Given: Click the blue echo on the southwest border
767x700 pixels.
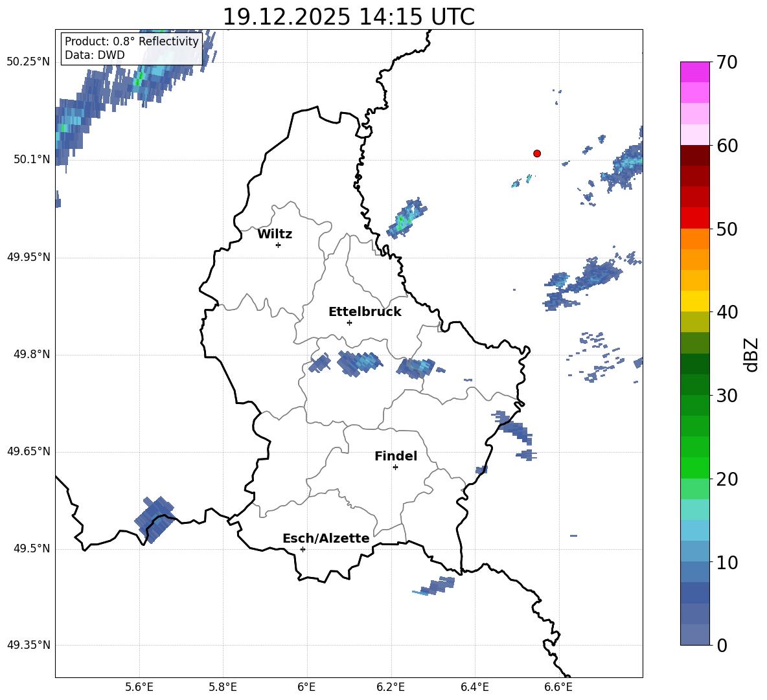Looking at the screenshot, I should pyautogui.click(x=155, y=519).
